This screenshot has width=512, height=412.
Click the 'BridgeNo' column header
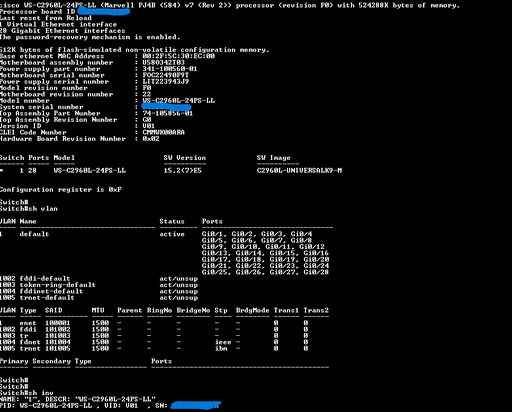(x=193, y=310)
